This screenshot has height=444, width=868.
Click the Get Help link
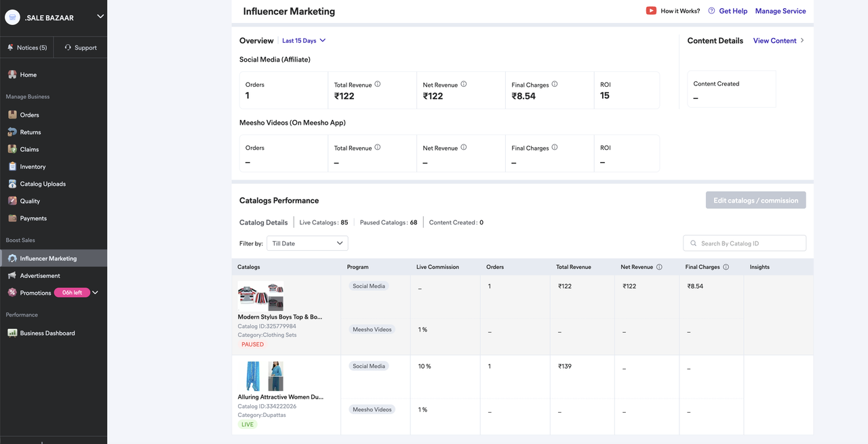point(733,11)
